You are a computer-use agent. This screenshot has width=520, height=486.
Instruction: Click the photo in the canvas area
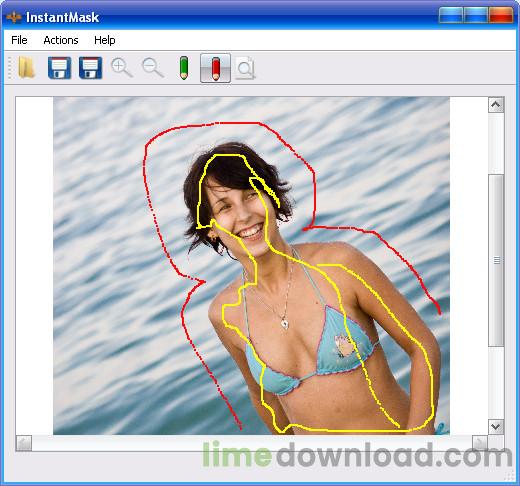pyautogui.click(x=251, y=266)
